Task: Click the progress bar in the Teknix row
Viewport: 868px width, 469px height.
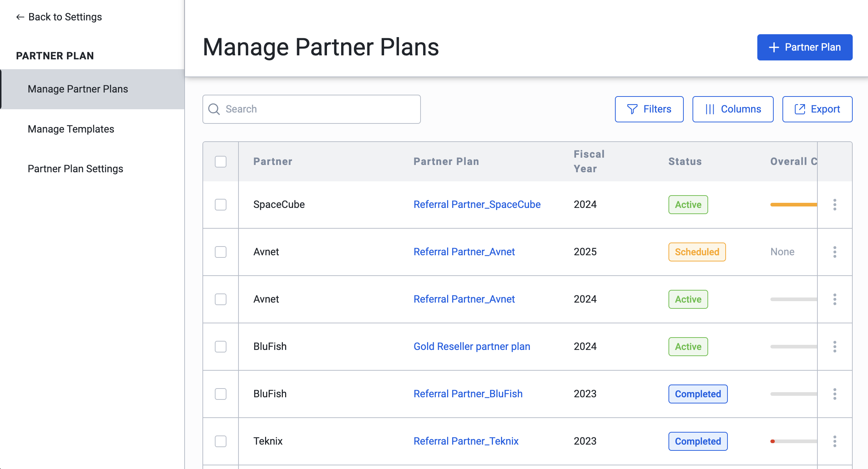Action: (x=794, y=441)
